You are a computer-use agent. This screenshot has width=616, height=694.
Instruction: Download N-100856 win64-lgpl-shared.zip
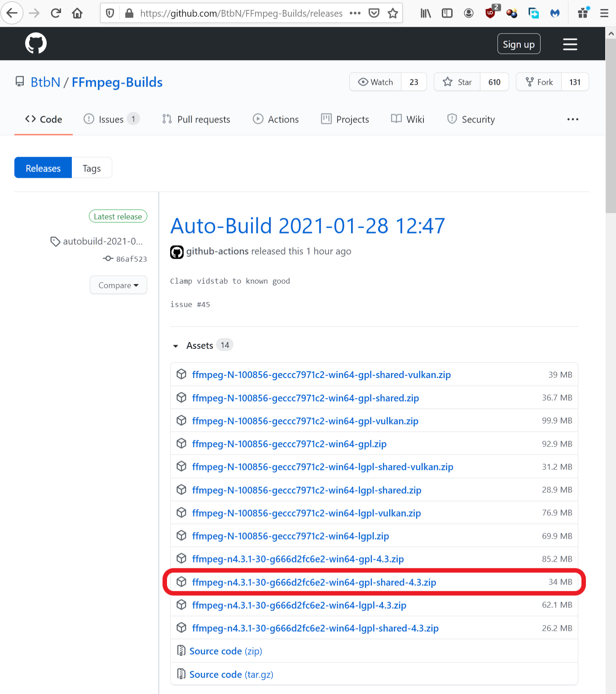307,490
